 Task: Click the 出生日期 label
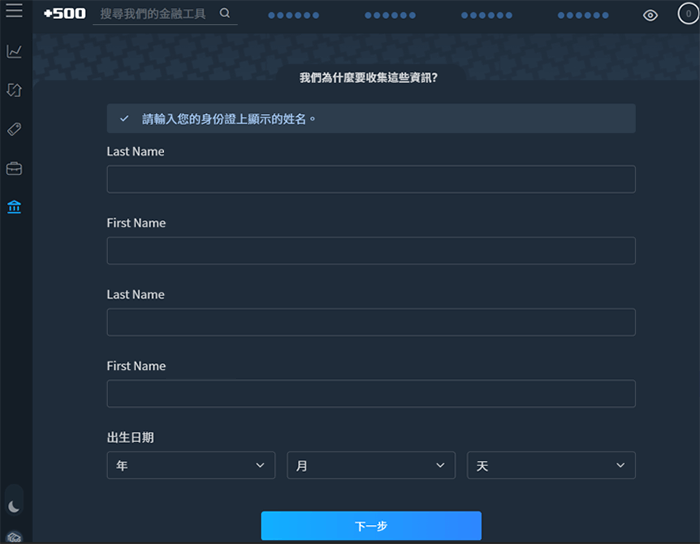tap(130, 437)
